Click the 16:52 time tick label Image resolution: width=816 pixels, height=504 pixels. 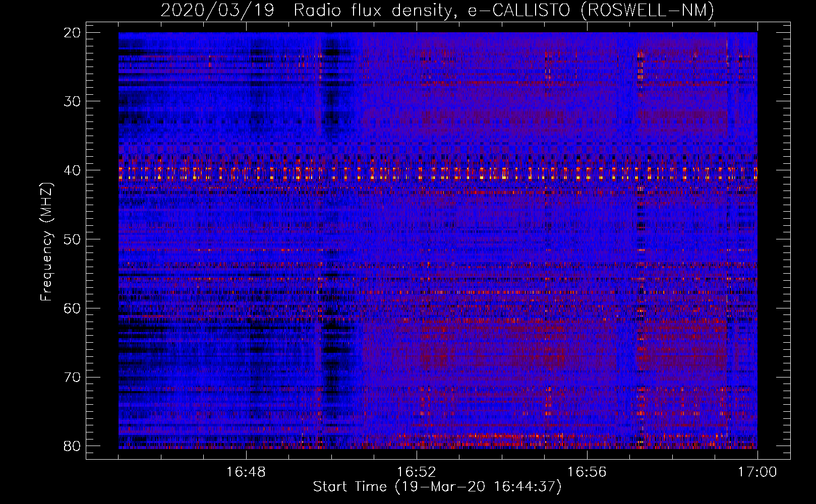pyautogui.click(x=417, y=472)
